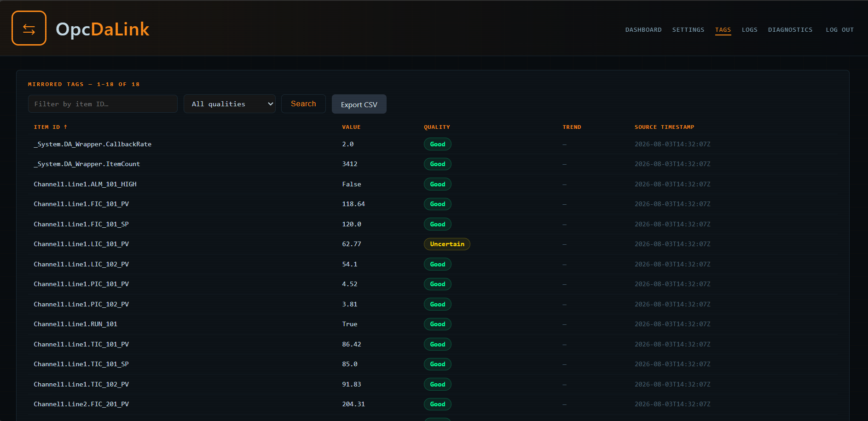Sort by the Item ID column header
This screenshot has height=421, width=868.
point(51,127)
